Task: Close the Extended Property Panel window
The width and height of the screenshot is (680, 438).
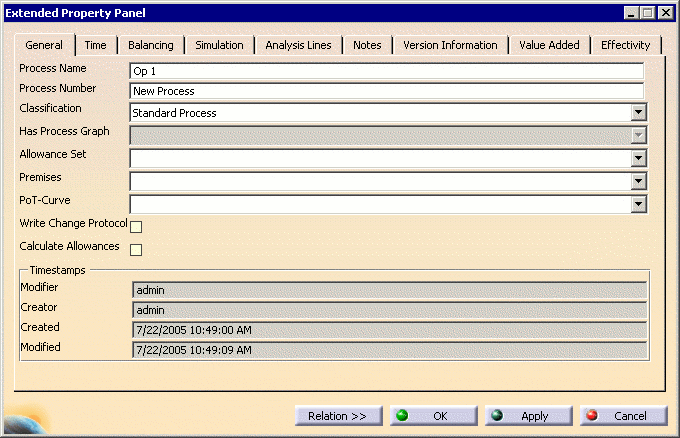Action: click(x=665, y=13)
